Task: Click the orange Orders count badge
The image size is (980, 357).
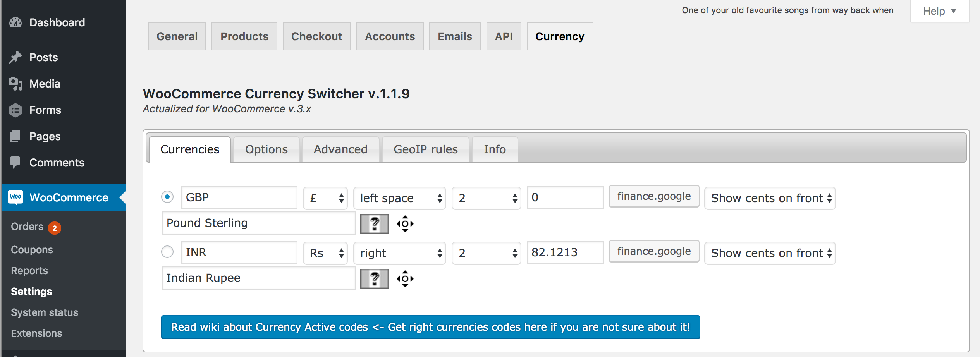Action: tap(55, 228)
